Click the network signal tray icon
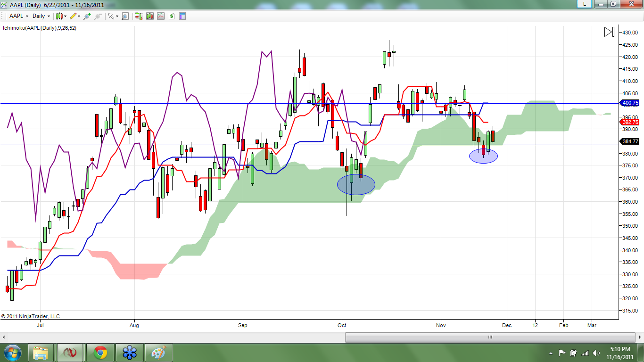This screenshot has width=644, height=362. [x=585, y=353]
